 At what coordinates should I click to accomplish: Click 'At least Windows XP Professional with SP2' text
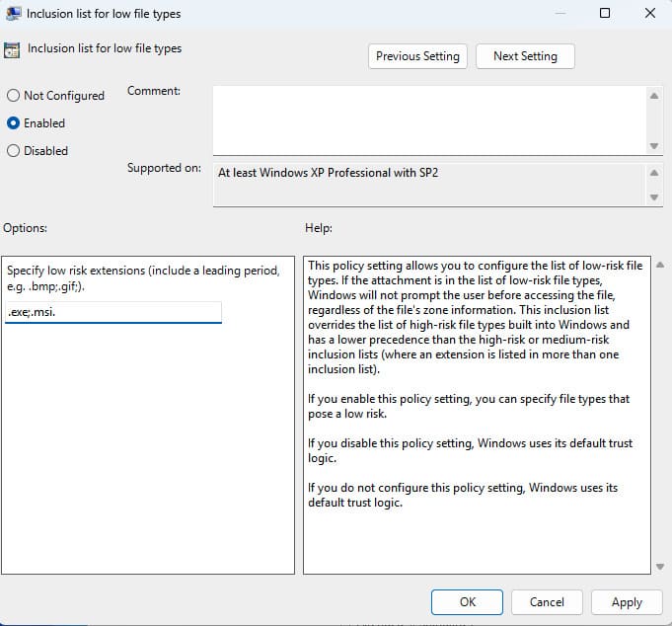[329, 173]
